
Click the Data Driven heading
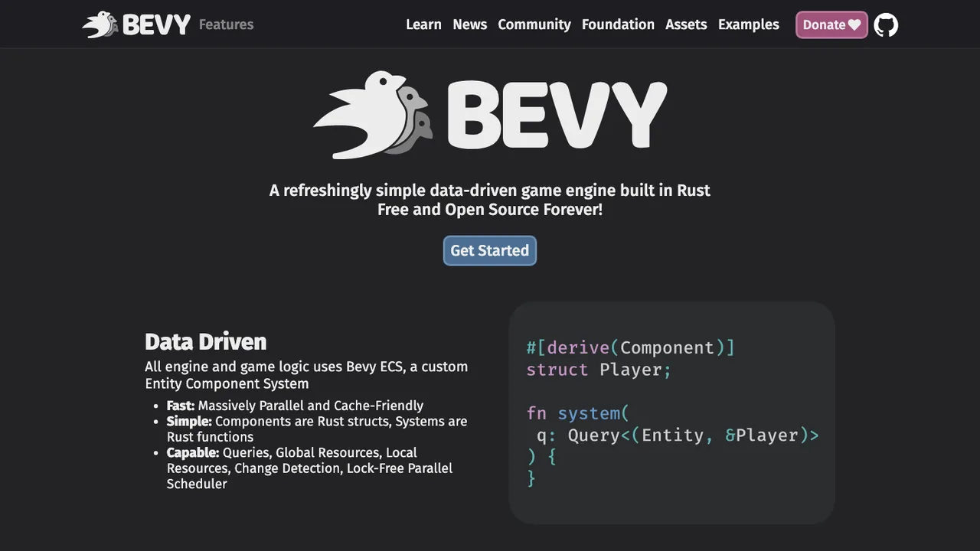point(206,341)
